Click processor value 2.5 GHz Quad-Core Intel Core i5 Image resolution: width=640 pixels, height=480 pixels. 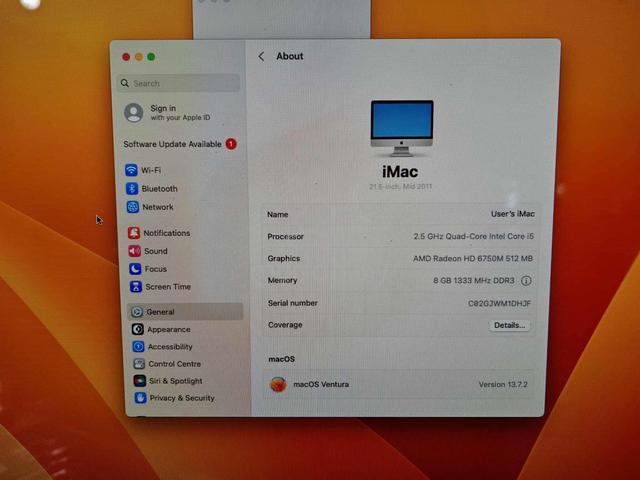point(473,236)
